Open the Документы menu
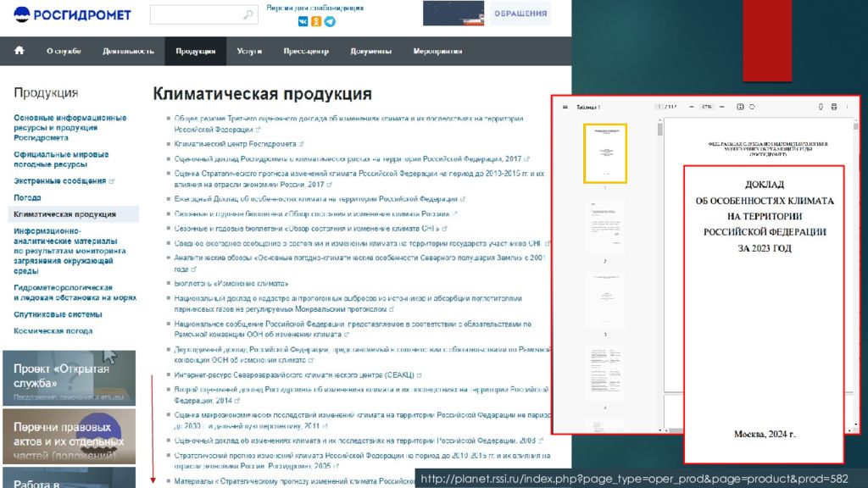The image size is (868, 488). pyautogui.click(x=371, y=51)
